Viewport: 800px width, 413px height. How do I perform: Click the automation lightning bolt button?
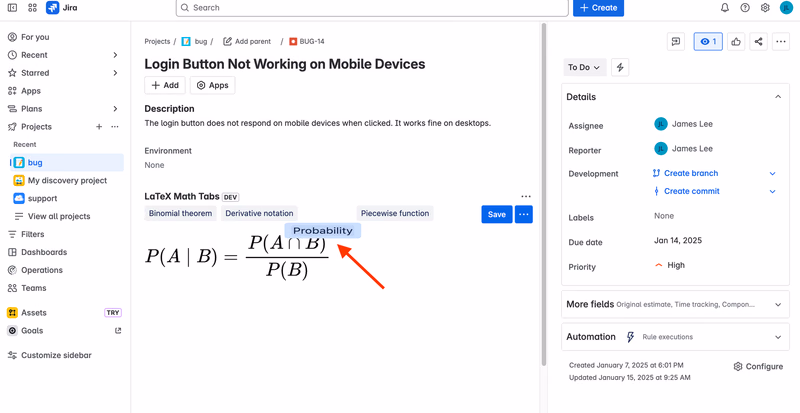pos(620,67)
